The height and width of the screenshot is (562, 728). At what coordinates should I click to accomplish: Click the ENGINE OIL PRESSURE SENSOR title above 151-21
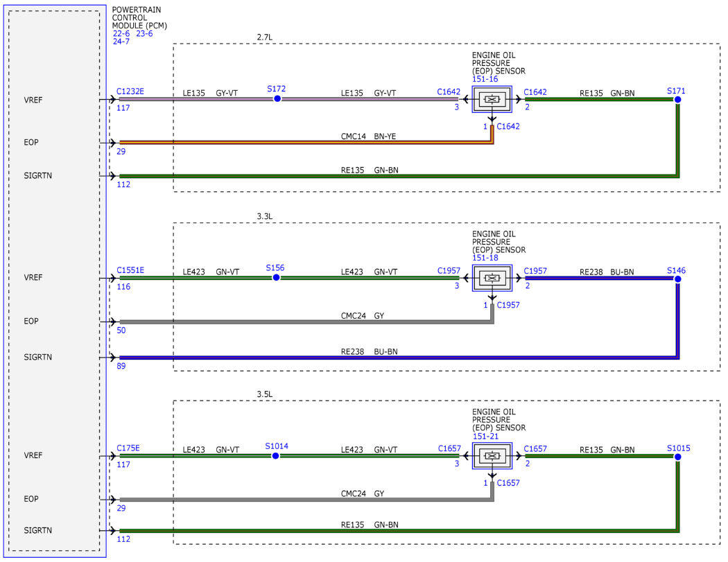499,420
